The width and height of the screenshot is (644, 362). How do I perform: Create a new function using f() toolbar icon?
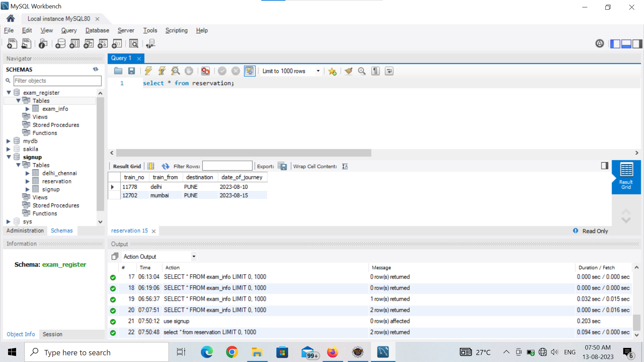[x=117, y=44]
